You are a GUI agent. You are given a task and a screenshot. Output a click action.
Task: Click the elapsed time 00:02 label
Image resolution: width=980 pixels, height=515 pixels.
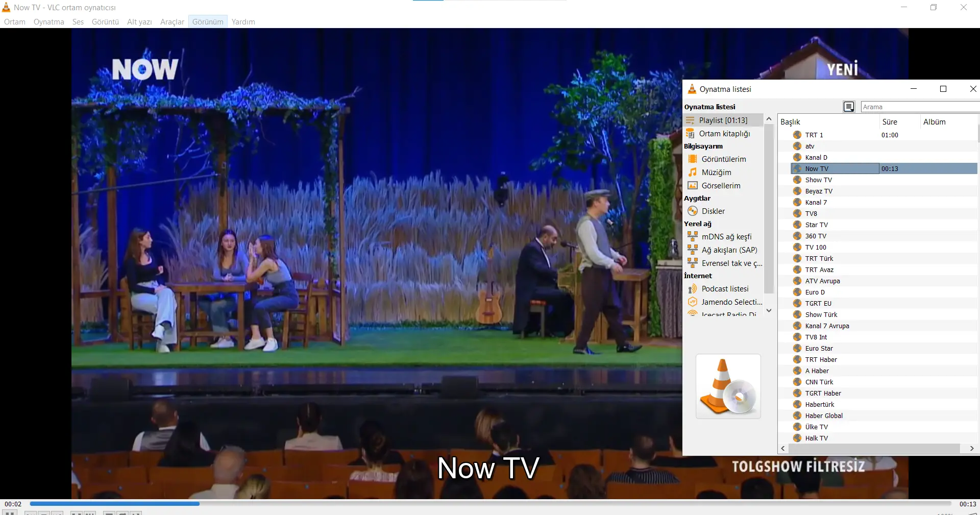point(13,504)
